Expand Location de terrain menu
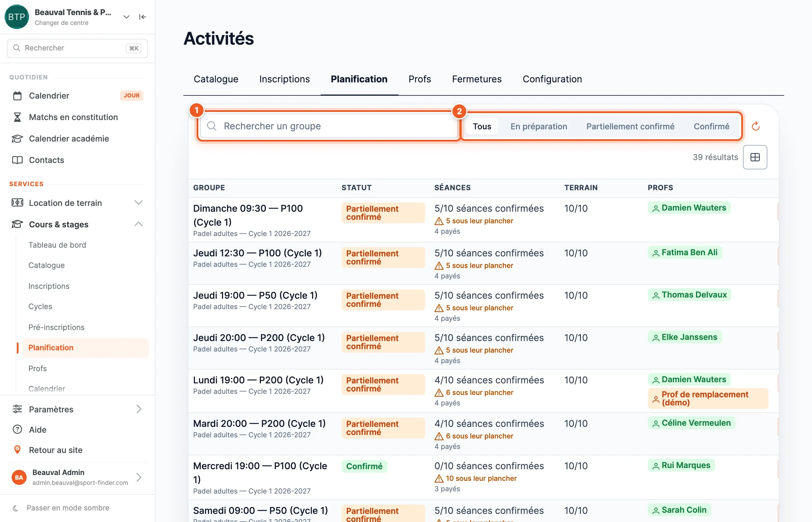This screenshot has width=812, height=522. point(138,203)
